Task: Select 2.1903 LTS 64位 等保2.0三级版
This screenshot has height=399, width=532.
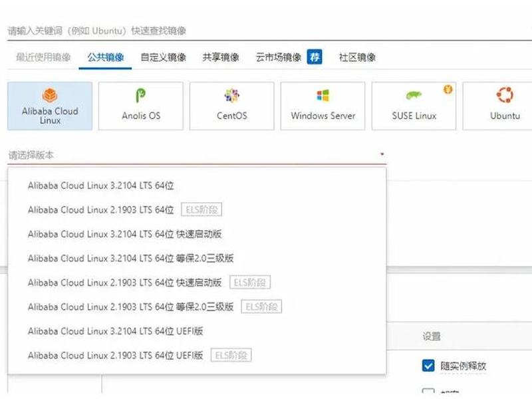Action: 197,307
